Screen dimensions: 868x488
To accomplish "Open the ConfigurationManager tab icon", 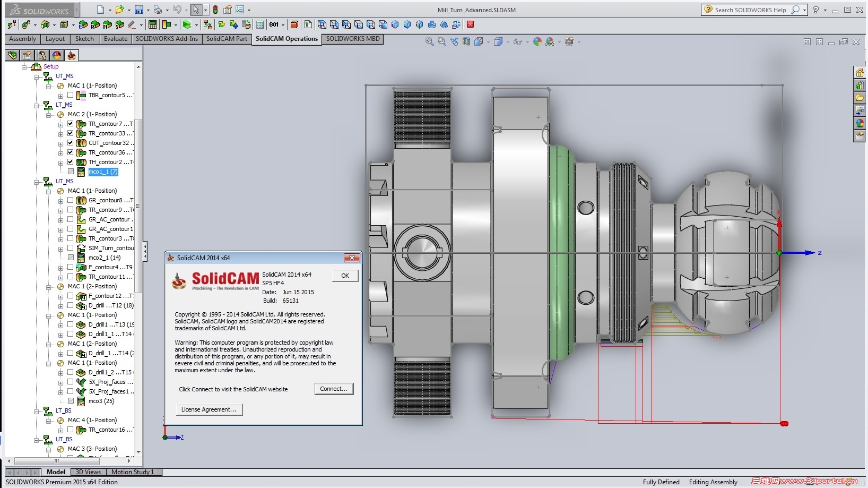I will tap(42, 55).
